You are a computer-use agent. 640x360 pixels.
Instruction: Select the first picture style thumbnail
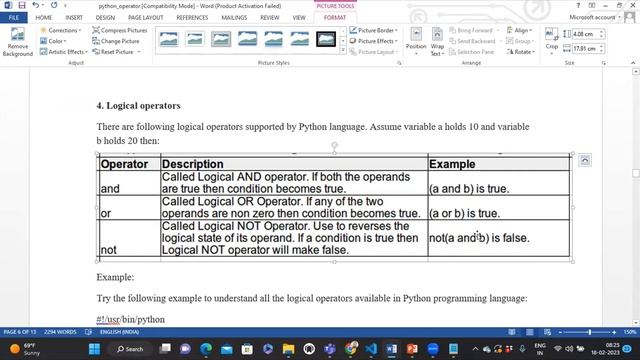[x=169, y=39]
